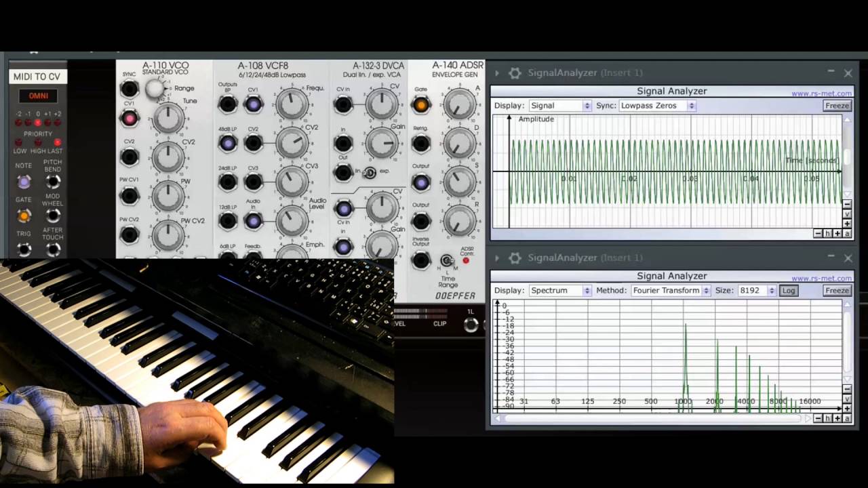
Task: Select the 0 octave LED on MIDI TO CV
Action: [x=38, y=123]
